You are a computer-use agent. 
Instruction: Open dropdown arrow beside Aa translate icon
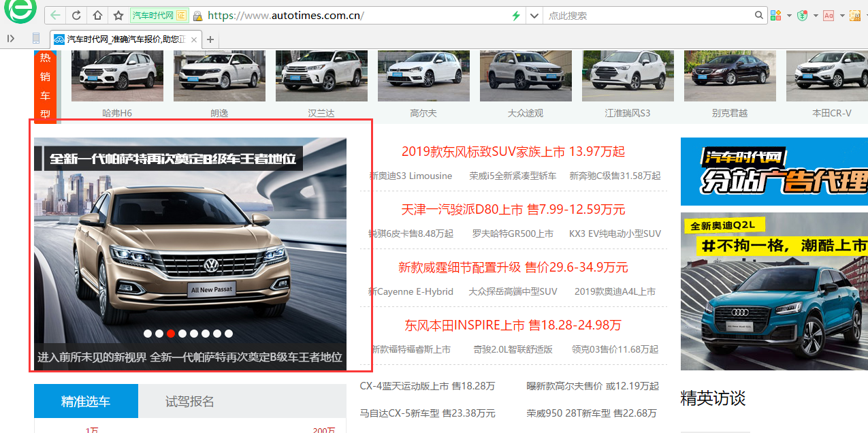(841, 15)
